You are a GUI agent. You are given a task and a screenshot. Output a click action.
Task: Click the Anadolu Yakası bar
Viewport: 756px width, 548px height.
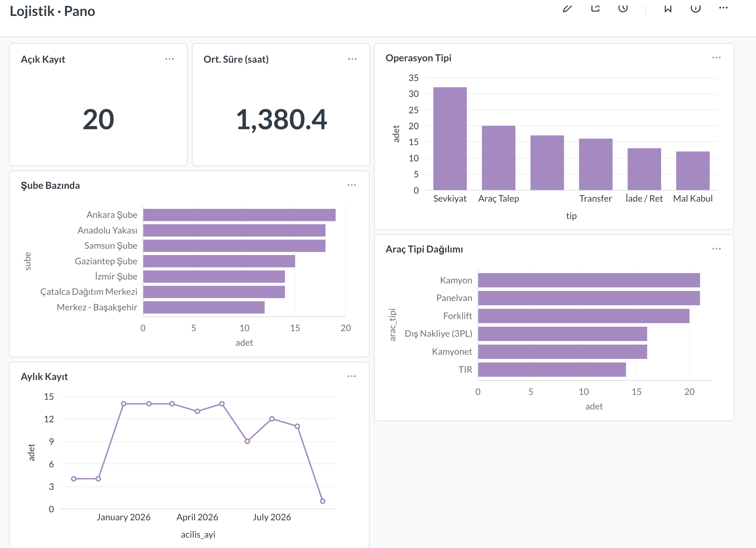click(x=234, y=230)
